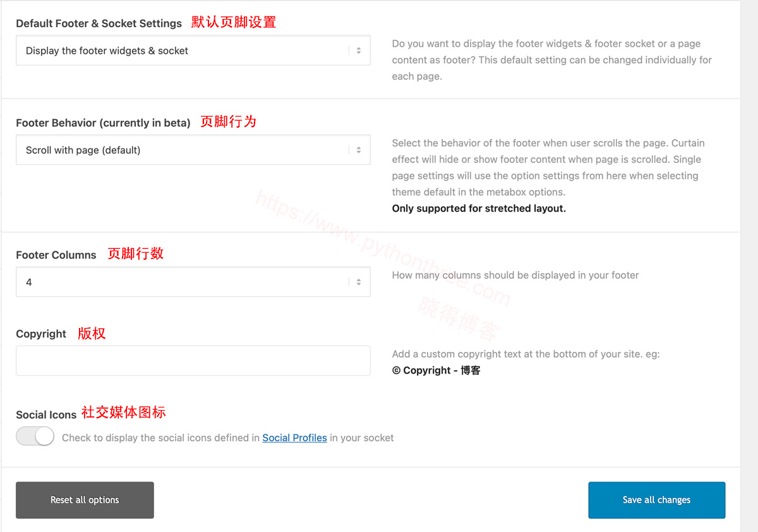Focus the Copyright text input field
758x532 pixels.
pyautogui.click(x=193, y=361)
